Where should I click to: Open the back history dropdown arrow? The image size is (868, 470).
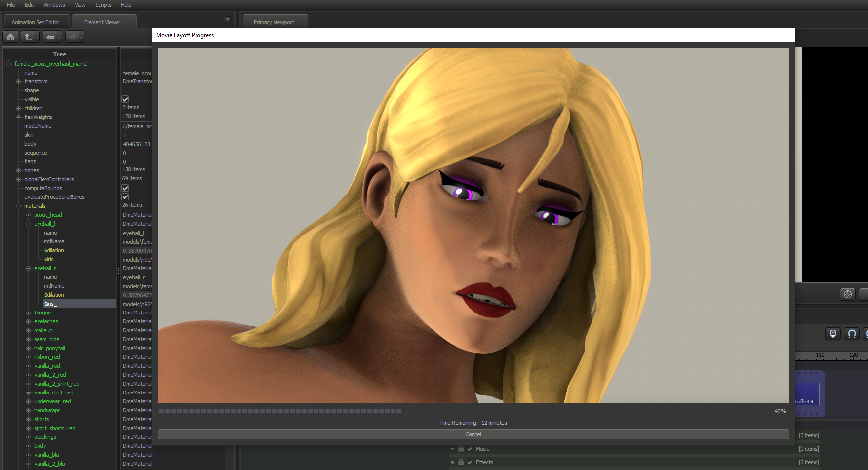coord(59,37)
